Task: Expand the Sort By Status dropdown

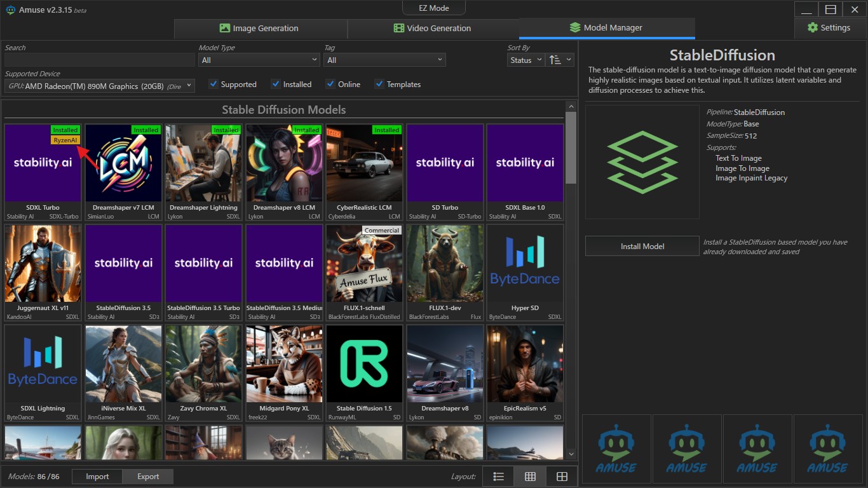Action: click(526, 60)
